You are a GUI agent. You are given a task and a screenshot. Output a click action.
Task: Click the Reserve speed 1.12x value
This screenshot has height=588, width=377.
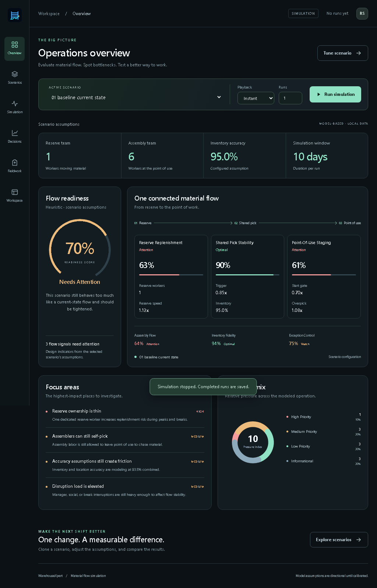click(144, 310)
